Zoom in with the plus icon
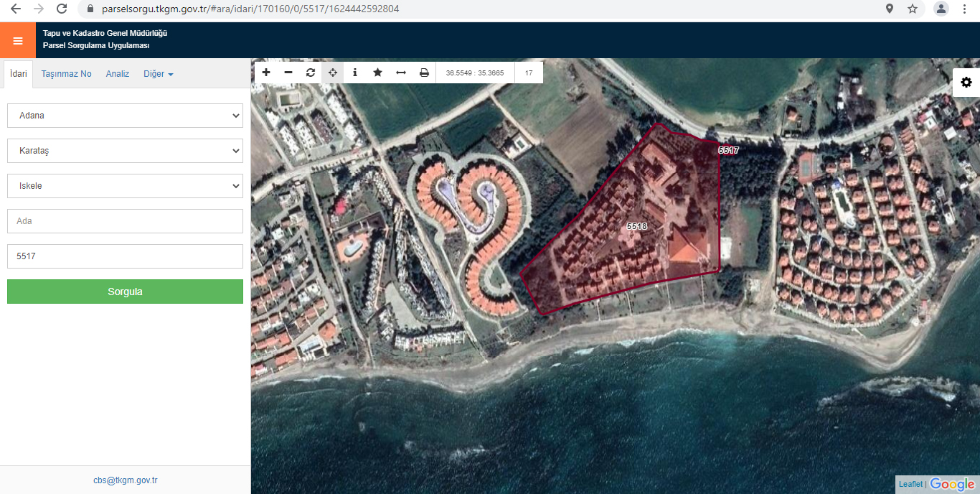Image resolution: width=980 pixels, height=494 pixels. [x=266, y=73]
